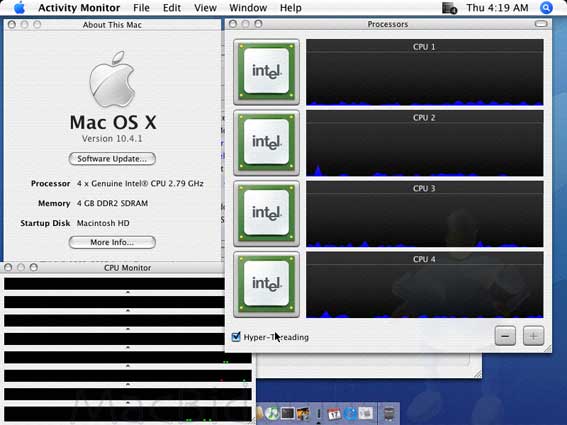Open the Trash in the Dock
The image size is (567, 425).
click(x=389, y=413)
